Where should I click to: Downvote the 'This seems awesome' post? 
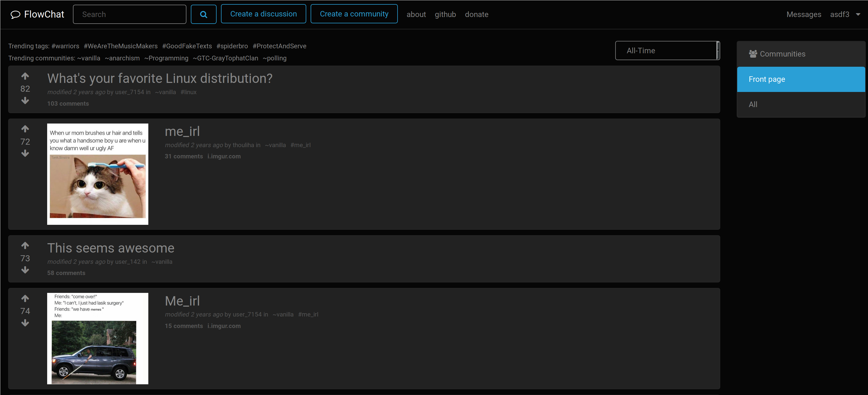point(25,270)
